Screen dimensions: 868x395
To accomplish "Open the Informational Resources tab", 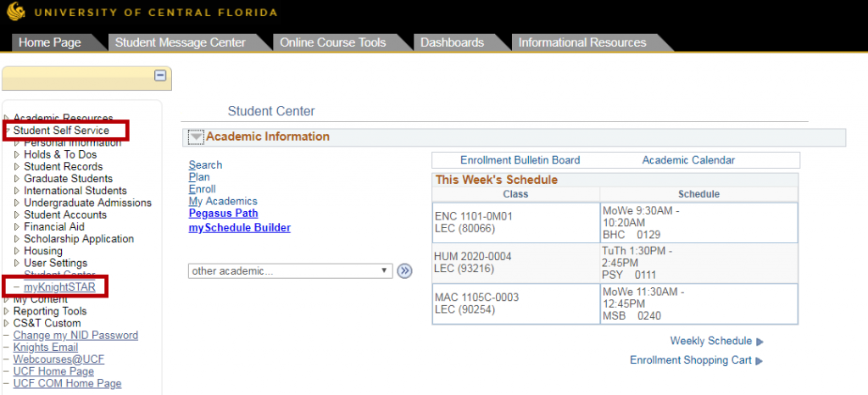I will pos(582,42).
